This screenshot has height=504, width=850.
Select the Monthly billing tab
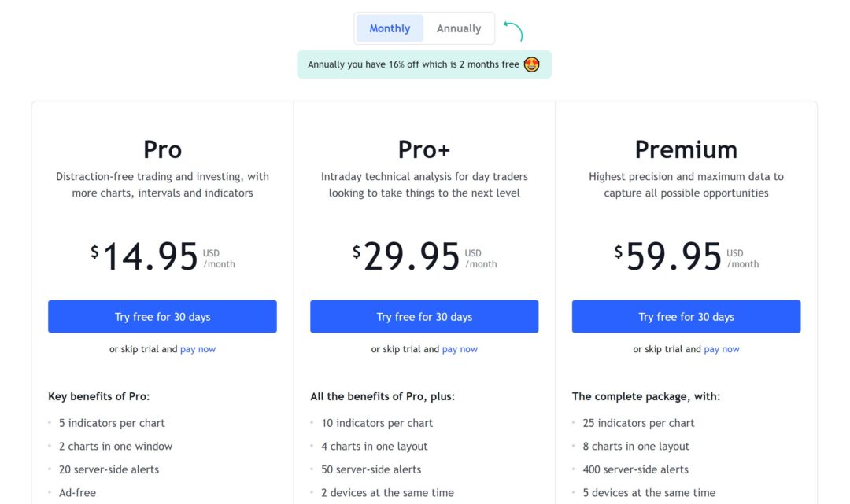tap(389, 28)
